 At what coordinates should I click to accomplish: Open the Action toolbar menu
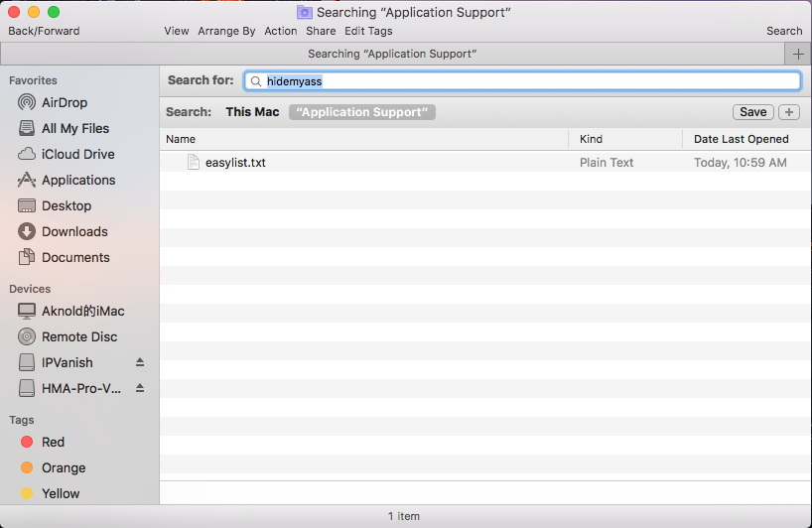[x=280, y=31]
